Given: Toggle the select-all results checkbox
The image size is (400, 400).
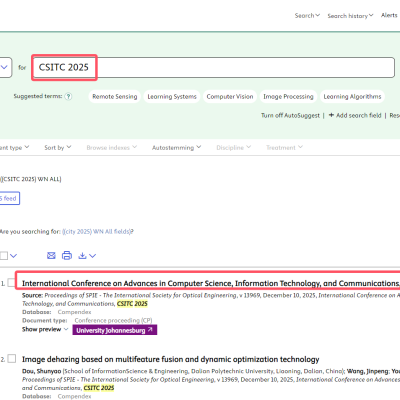Looking at the screenshot, I should [4, 256].
